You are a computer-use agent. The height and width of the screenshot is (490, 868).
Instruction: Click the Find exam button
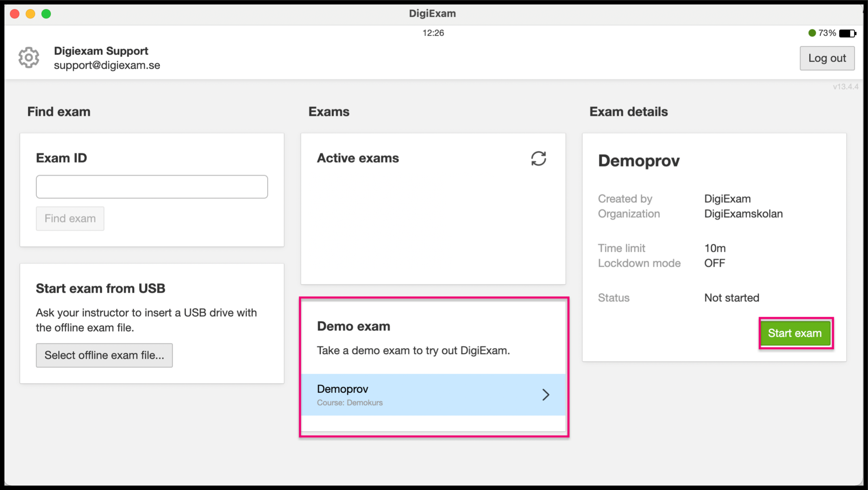click(70, 218)
